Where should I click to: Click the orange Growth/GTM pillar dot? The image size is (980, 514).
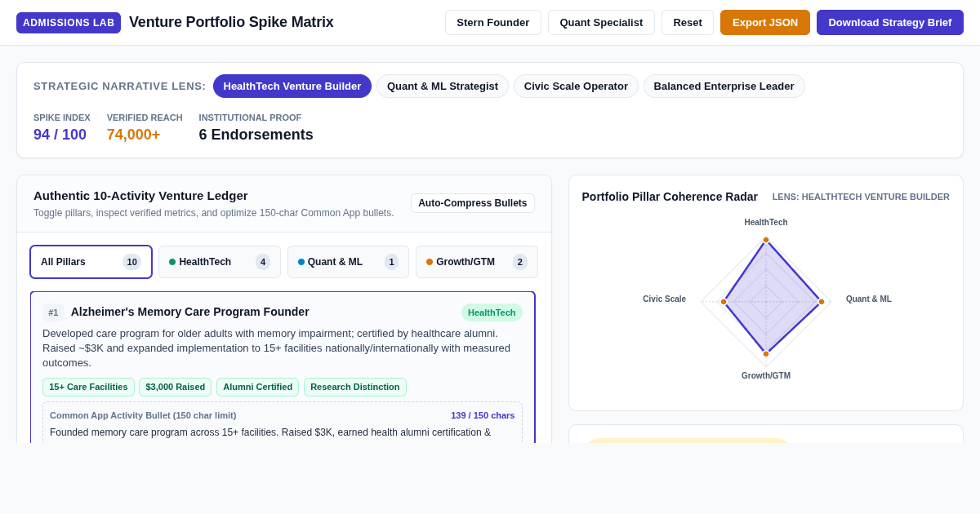pyautogui.click(x=430, y=262)
